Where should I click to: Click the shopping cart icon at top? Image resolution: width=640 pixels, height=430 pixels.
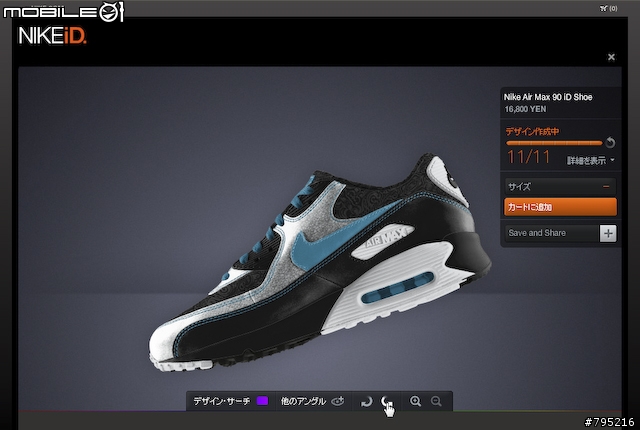[x=604, y=8]
